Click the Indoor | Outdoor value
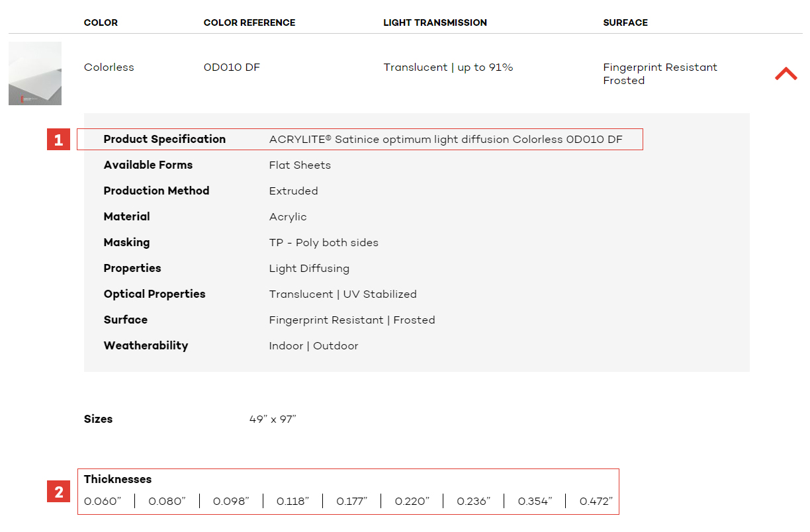810x532 pixels. [314, 346]
